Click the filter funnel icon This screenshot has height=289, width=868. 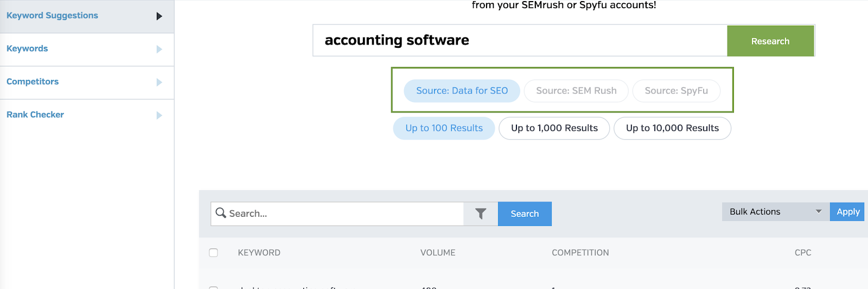[481, 214]
